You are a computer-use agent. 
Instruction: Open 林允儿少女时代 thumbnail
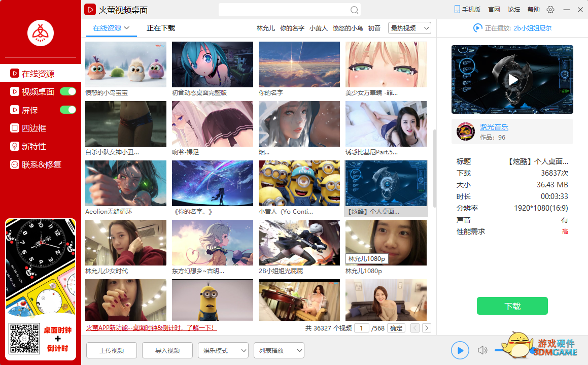click(x=126, y=243)
